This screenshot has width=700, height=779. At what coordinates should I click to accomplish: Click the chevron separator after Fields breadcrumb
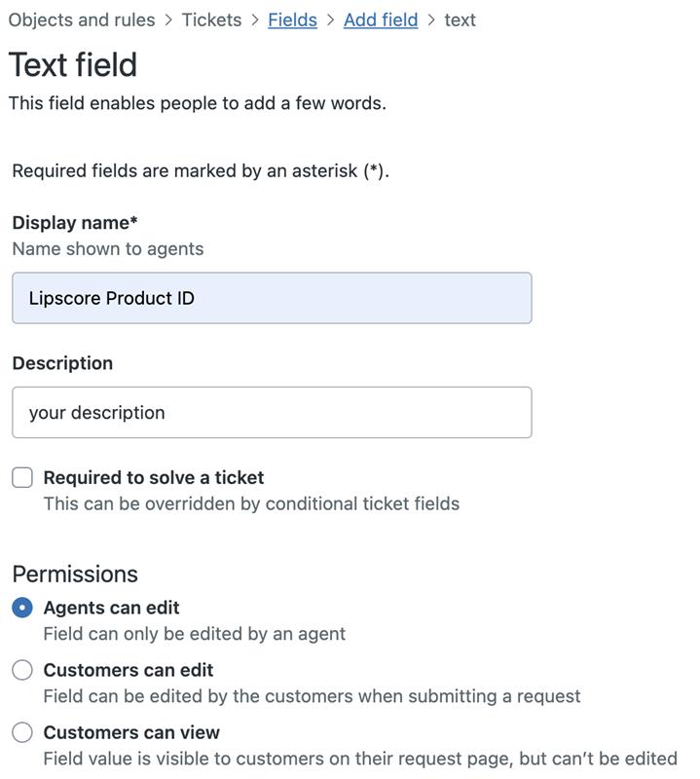pyautogui.click(x=330, y=19)
